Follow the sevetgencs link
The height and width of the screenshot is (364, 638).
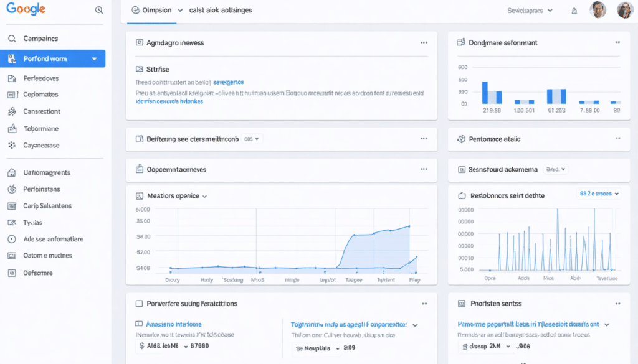point(228,82)
